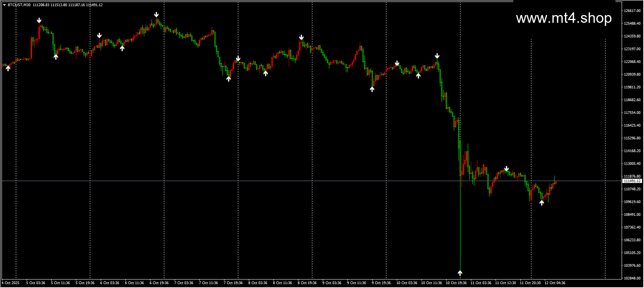Click the up arrow below the long wick at chart bottom
Viewport: 644px width, 288px height.
pos(460,273)
